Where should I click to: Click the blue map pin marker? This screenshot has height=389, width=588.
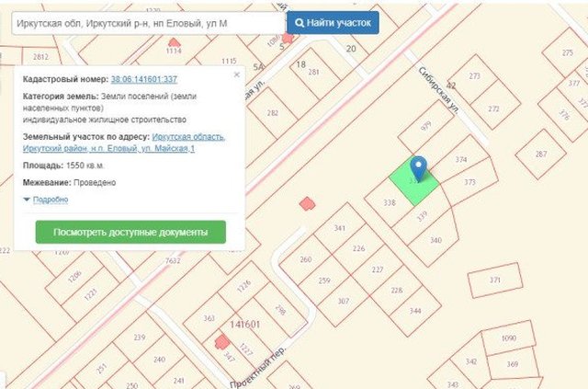[418, 168]
